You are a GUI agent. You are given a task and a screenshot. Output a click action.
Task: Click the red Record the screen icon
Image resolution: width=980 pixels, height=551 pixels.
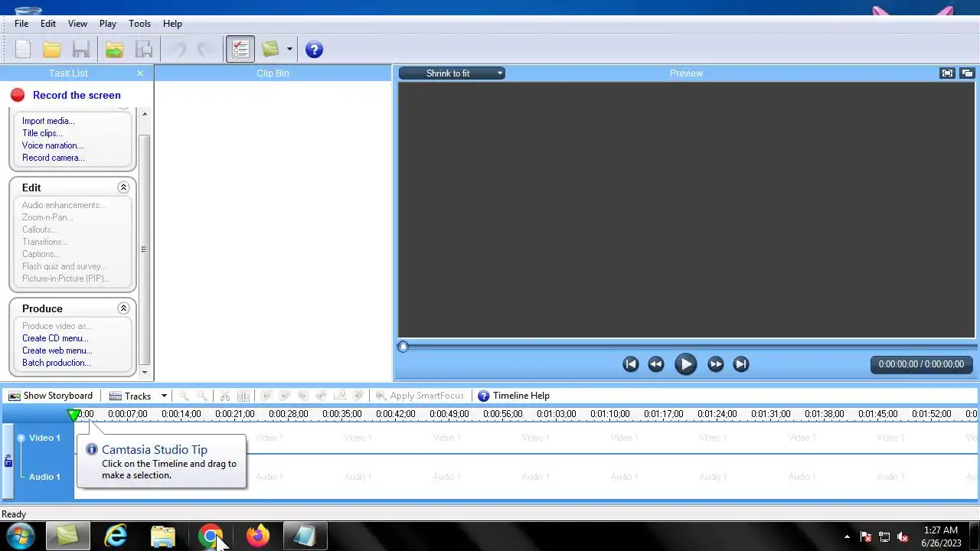(x=18, y=95)
